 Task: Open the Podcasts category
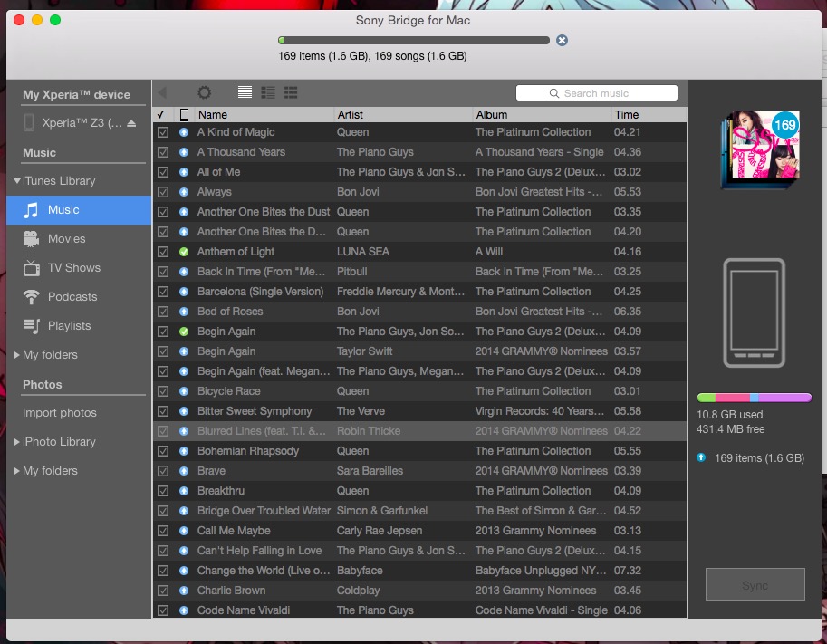click(x=79, y=297)
